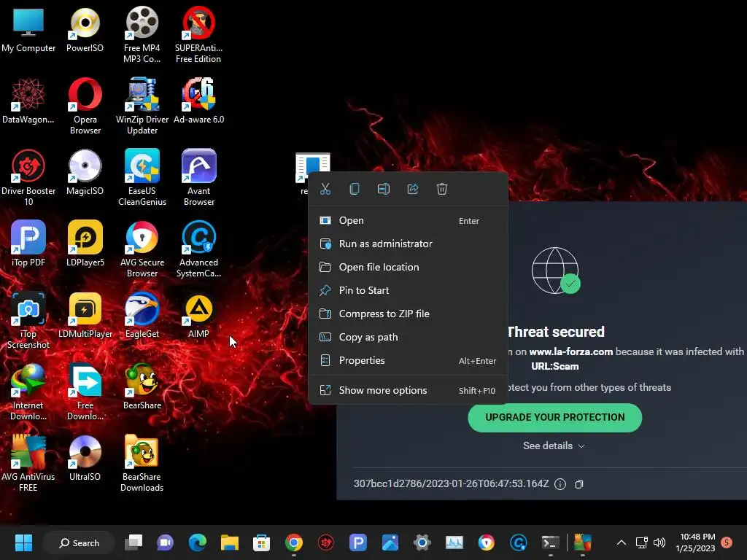This screenshot has height=560, width=747.
Task: Open the network icon in system tray
Action: [641, 542]
